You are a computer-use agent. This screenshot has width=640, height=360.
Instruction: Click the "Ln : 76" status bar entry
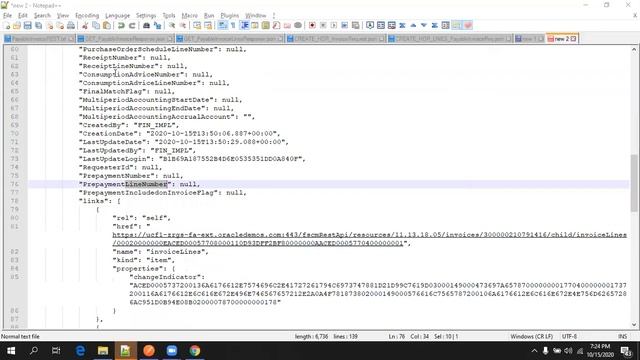397,336
